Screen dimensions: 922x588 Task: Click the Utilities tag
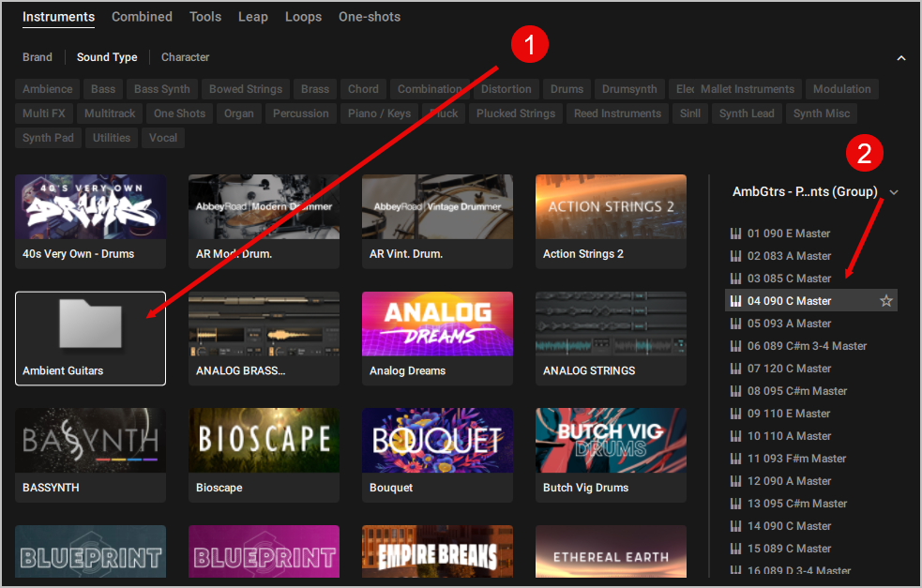(112, 138)
